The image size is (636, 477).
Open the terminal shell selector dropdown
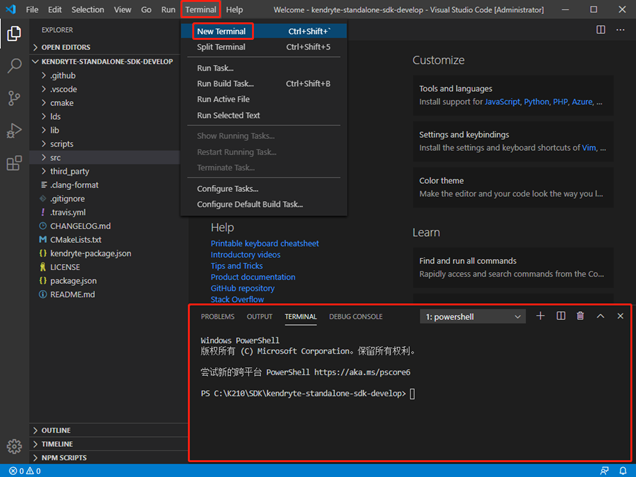pos(473,317)
